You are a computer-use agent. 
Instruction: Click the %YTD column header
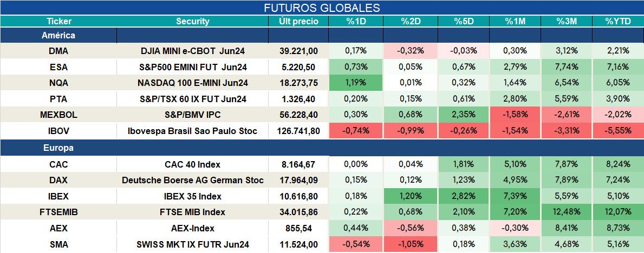(x=617, y=22)
